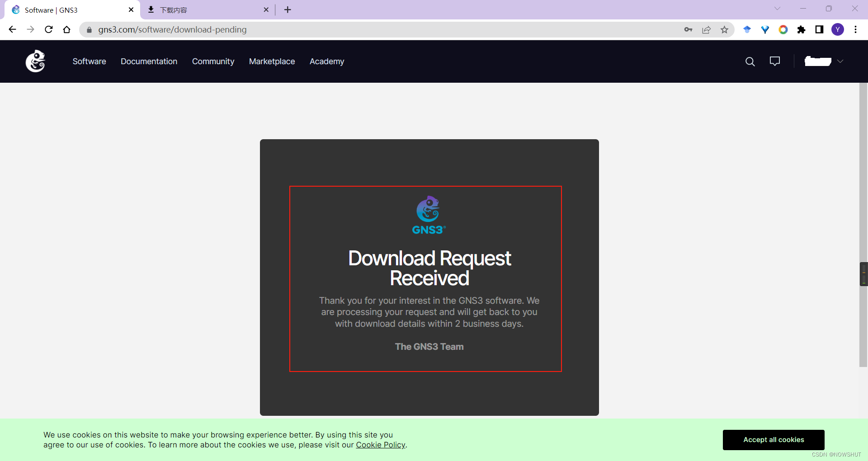Open the blue Y extension icon
868x461 pixels.
pyautogui.click(x=765, y=29)
